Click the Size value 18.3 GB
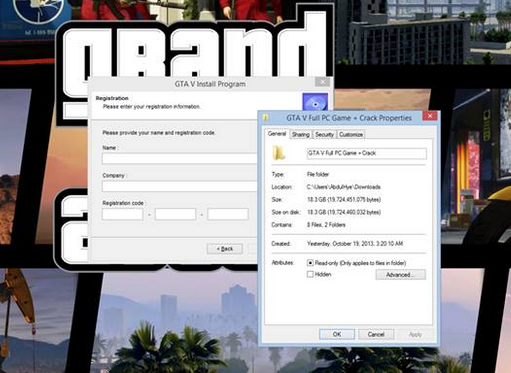511x373 pixels. [344, 200]
